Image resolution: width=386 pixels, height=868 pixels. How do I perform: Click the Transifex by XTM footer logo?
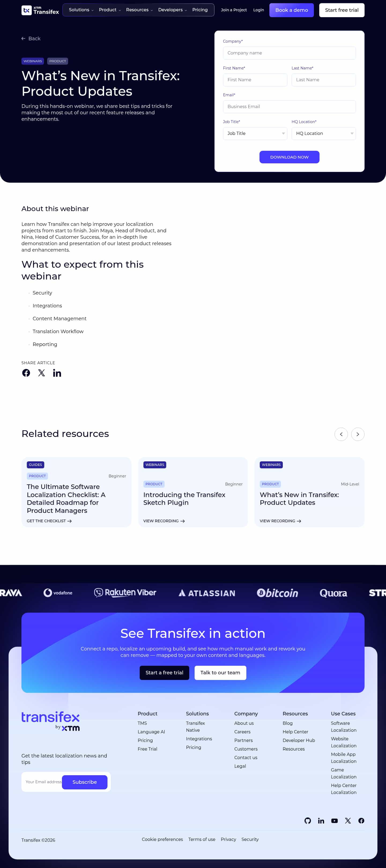point(50,721)
